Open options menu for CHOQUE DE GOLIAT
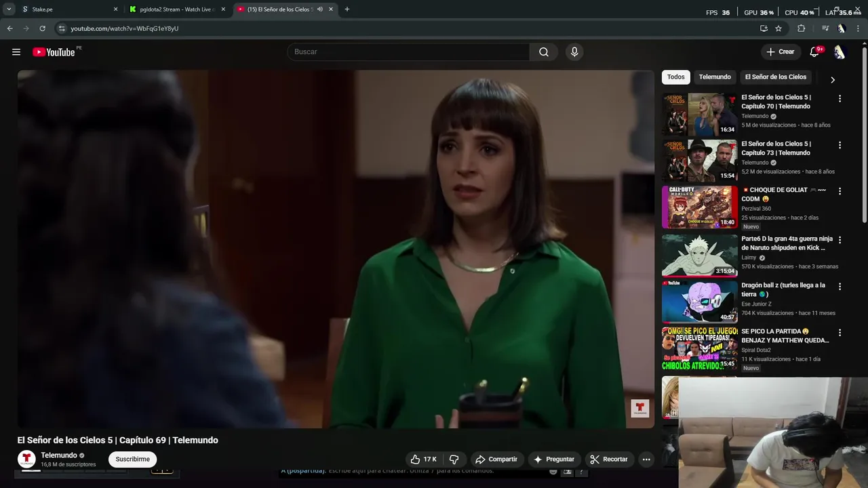 pos(840,192)
